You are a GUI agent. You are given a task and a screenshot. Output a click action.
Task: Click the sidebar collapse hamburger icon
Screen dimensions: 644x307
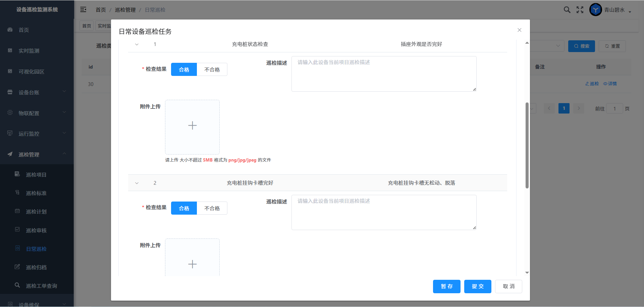tap(83, 10)
